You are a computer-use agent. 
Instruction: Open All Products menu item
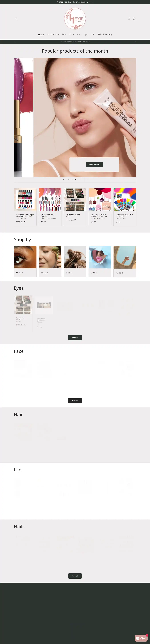click(53, 34)
